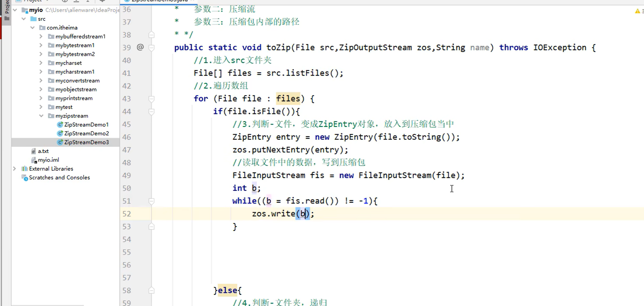Click the myio.iml file icon
This screenshot has height=306, width=644.
34,160
